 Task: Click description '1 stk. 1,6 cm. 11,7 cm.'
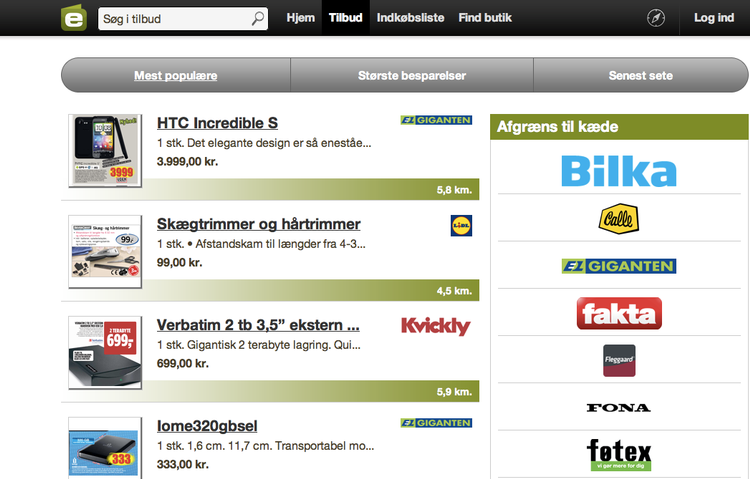tap(265, 446)
